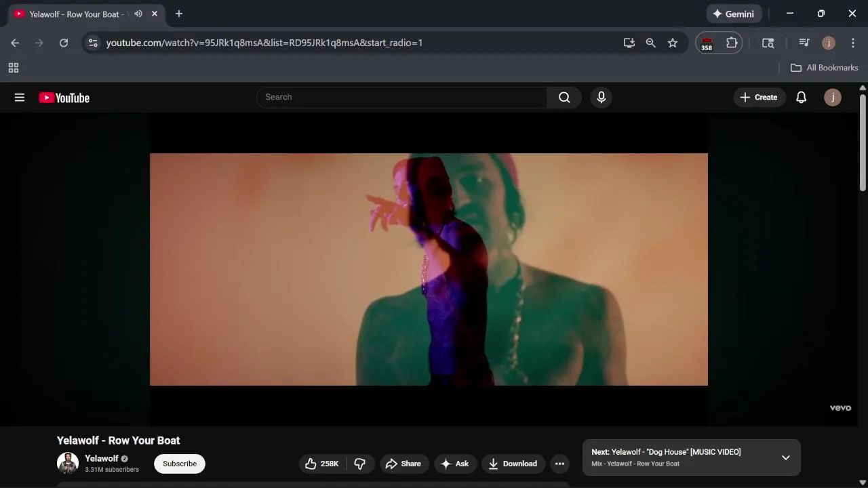Open the All Bookmarks folder

pos(824,68)
